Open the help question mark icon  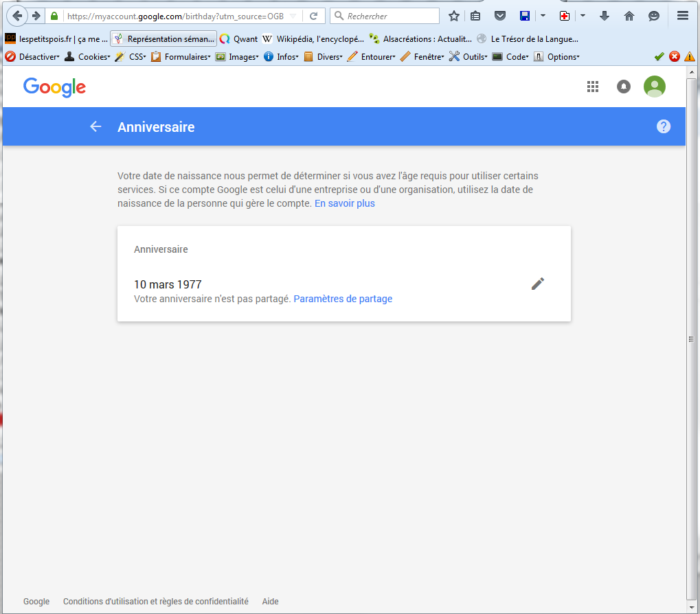[x=664, y=127]
